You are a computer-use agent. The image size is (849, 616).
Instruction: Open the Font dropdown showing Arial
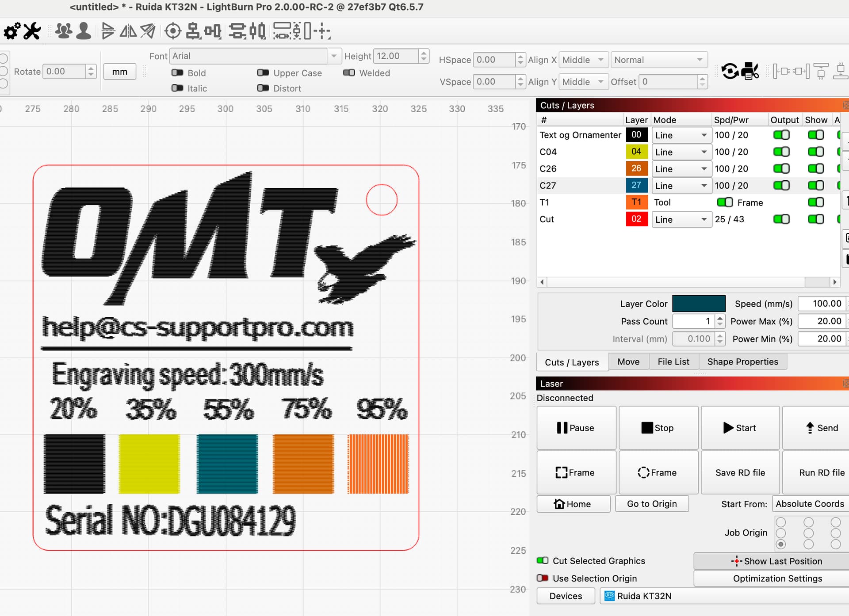[x=255, y=56]
